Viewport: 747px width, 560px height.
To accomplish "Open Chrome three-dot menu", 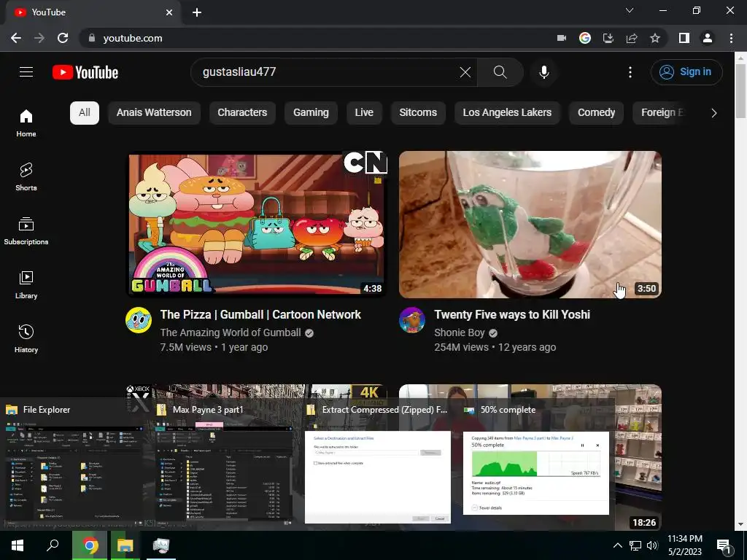I will [x=731, y=38].
